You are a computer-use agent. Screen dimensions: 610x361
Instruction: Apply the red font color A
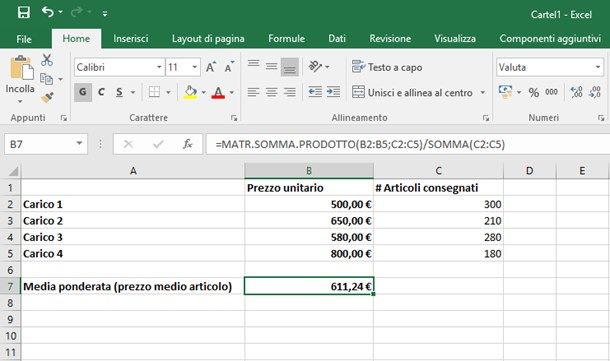click(218, 92)
